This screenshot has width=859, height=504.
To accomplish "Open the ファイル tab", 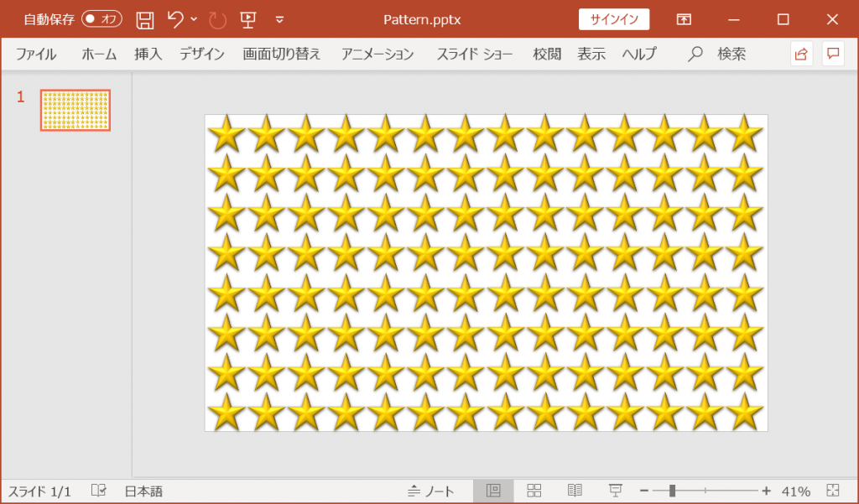I will [35, 54].
